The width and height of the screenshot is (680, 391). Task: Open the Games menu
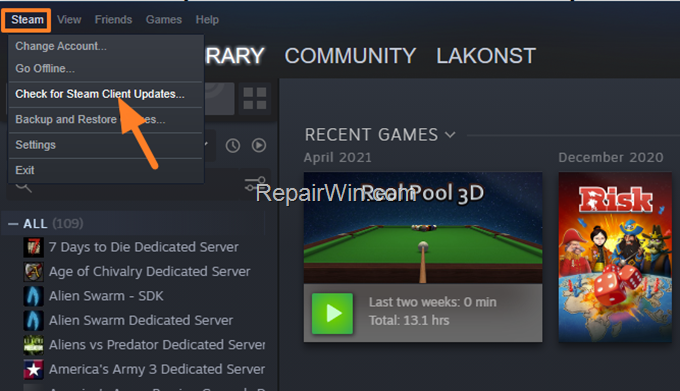click(x=163, y=20)
